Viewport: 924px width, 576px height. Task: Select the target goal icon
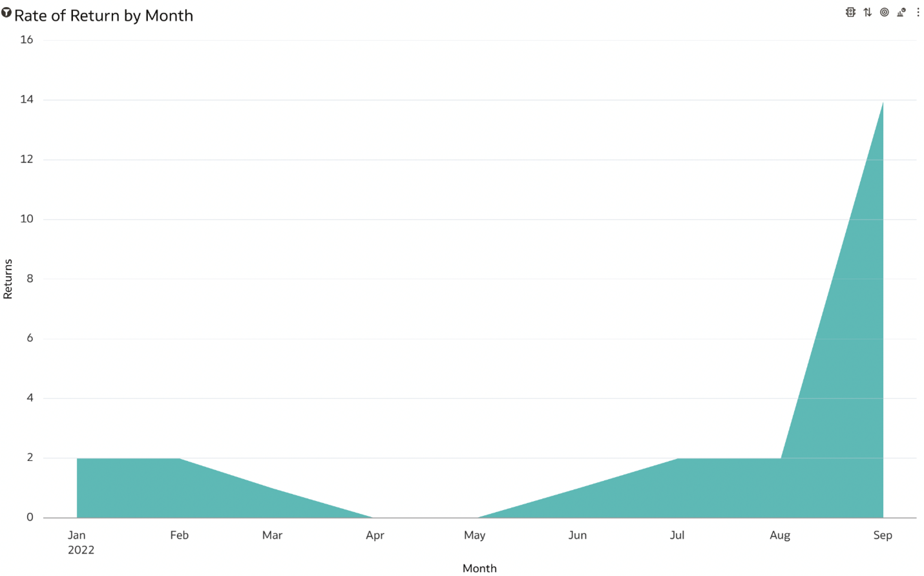[x=884, y=12]
